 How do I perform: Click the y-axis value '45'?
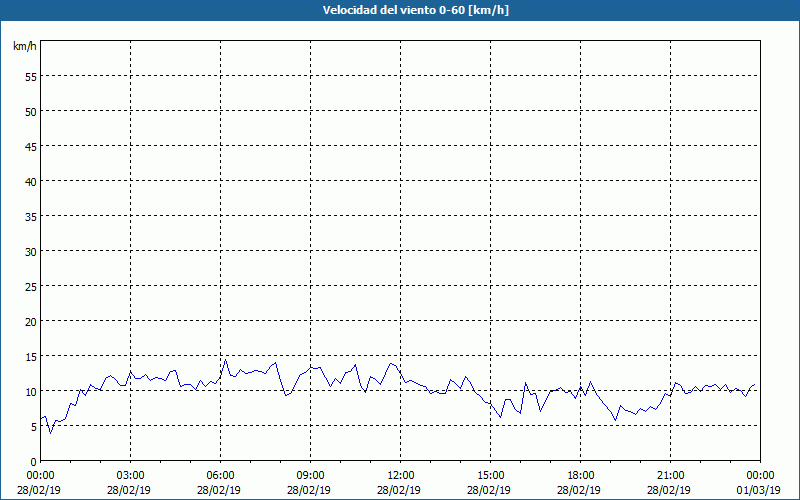(x=31, y=146)
